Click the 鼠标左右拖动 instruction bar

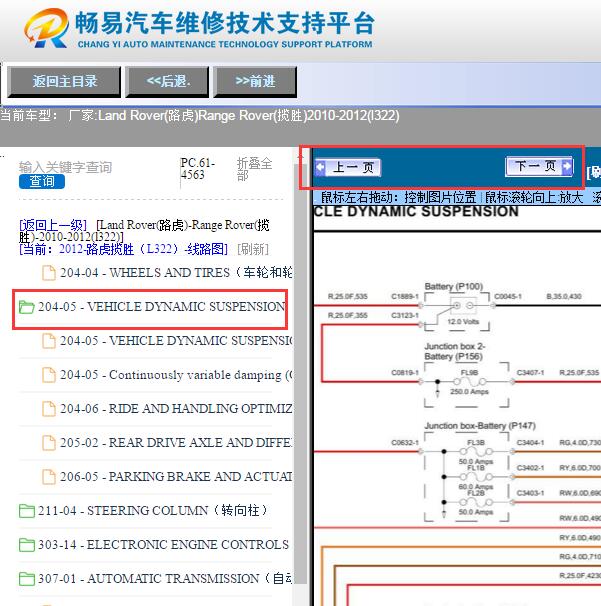(x=457, y=197)
